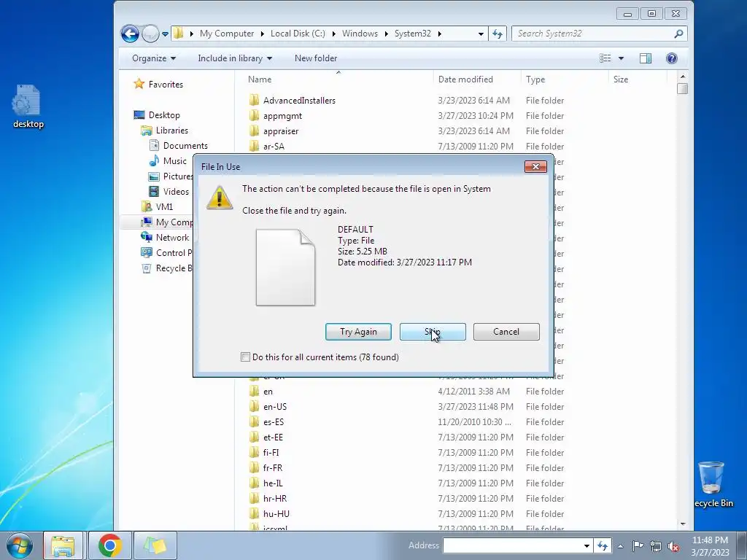
Task: Select Libraries in the navigation pane
Action: pos(165,131)
